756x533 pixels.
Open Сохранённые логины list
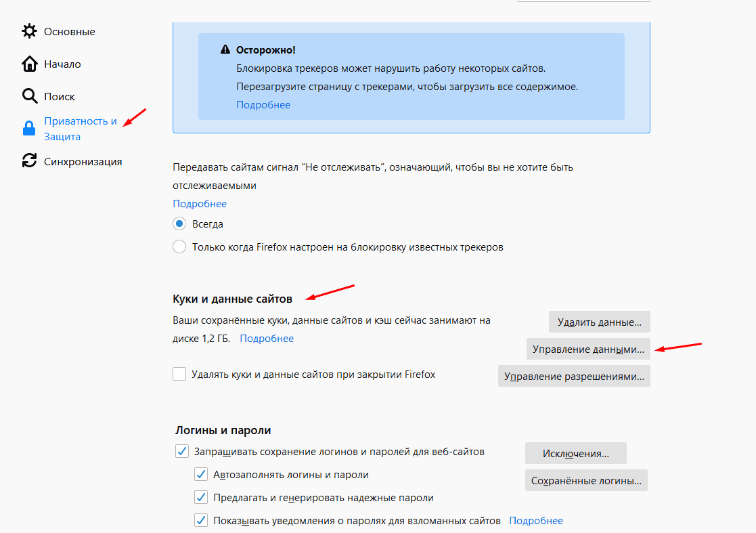click(586, 480)
